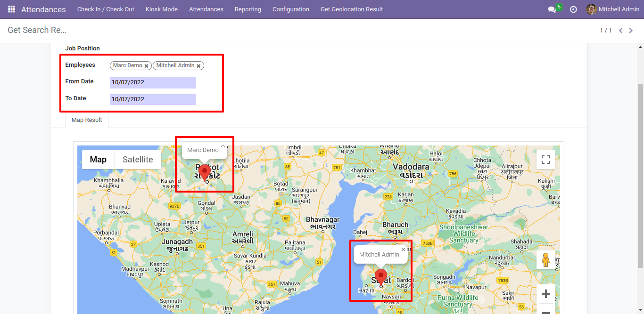Toggle fullscreen map view
Viewport: 644px width, 314px height.
click(x=546, y=160)
